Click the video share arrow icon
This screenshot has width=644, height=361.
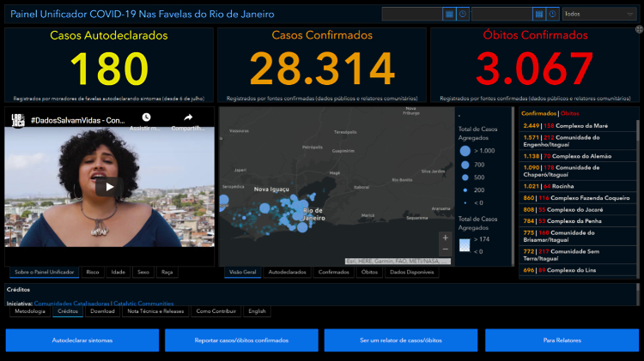click(188, 117)
